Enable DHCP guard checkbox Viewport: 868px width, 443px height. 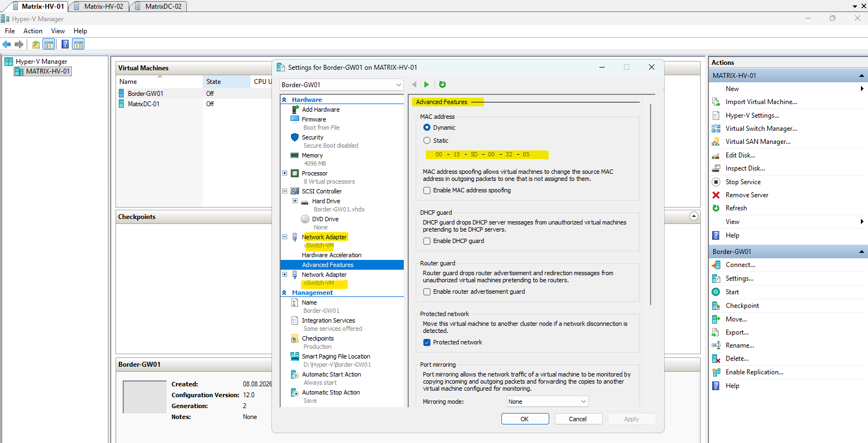click(427, 241)
